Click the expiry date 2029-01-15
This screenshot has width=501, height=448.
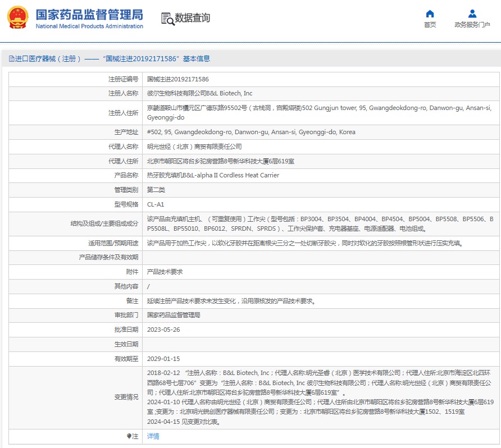coord(163,359)
